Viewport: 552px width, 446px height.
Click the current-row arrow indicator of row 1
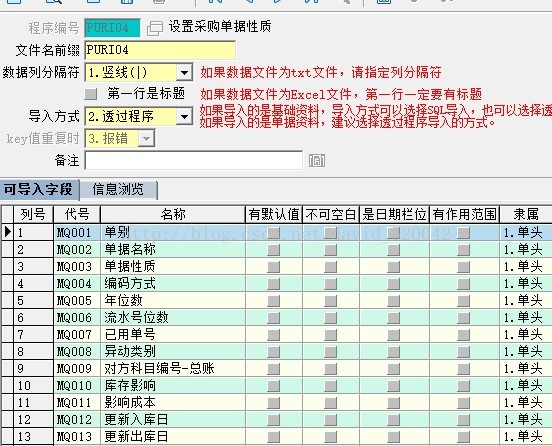7,232
